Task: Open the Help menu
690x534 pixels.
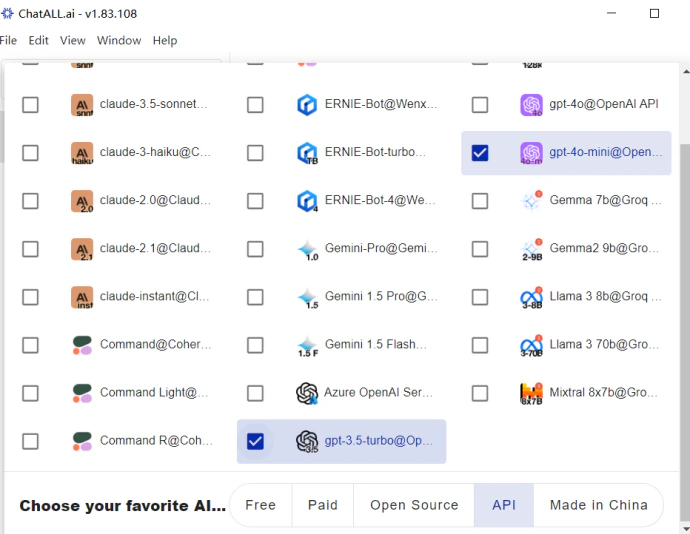Action: coord(165,41)
